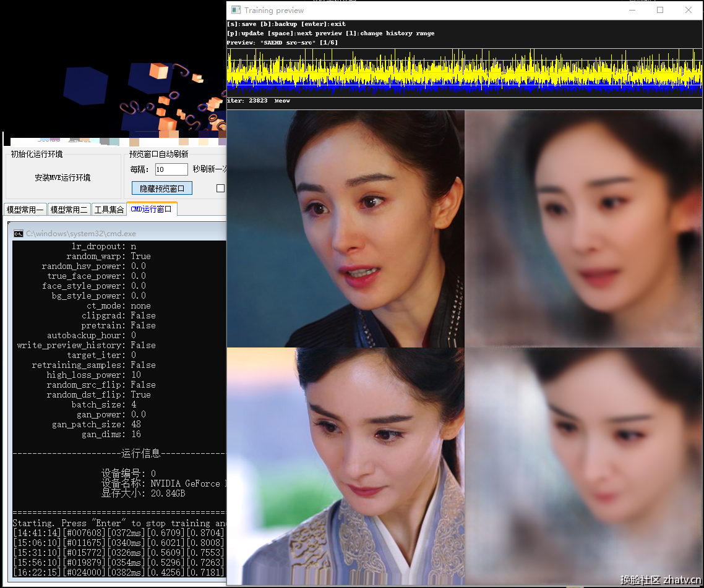Image resolution: width=704 pixels, height=588 pixels.
Task: Click the "显存大小: 20.84GB" line
Action: click(x=144, y=493)
